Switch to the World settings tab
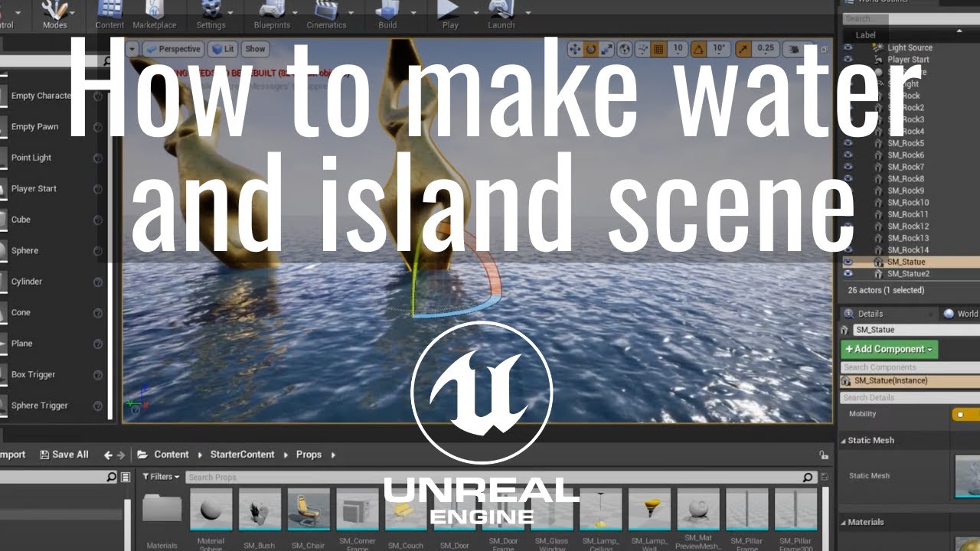This screenshot has width=980, height=551. pyautogui.click(x=962, y=314)
